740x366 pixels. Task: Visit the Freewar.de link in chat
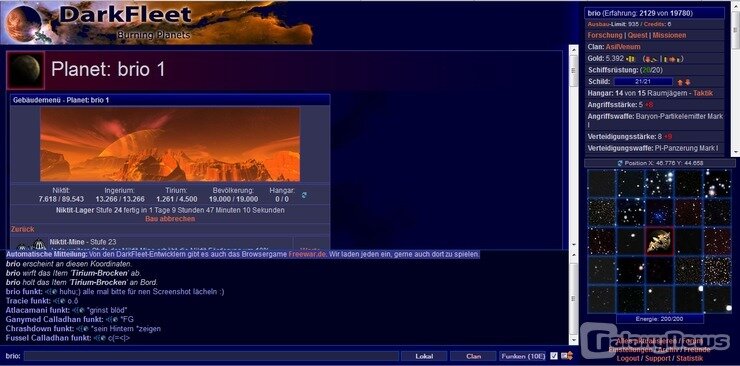[307, 254]
